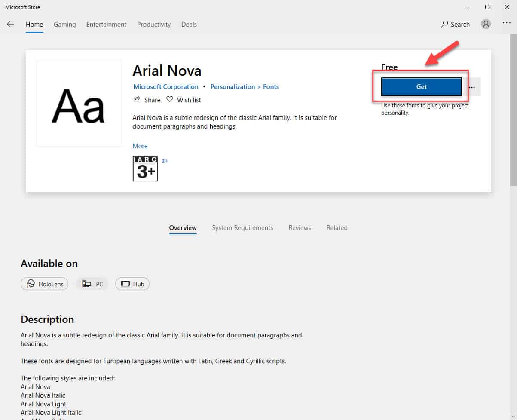517x420 pixels.
Task: Open the user account profile icon
Action: coord(486,24)
